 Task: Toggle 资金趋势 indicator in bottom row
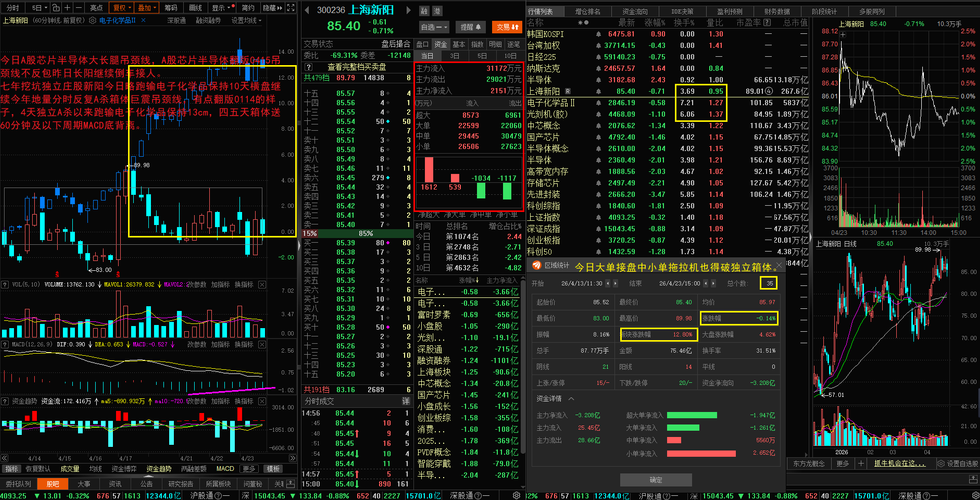click(159, 468)
